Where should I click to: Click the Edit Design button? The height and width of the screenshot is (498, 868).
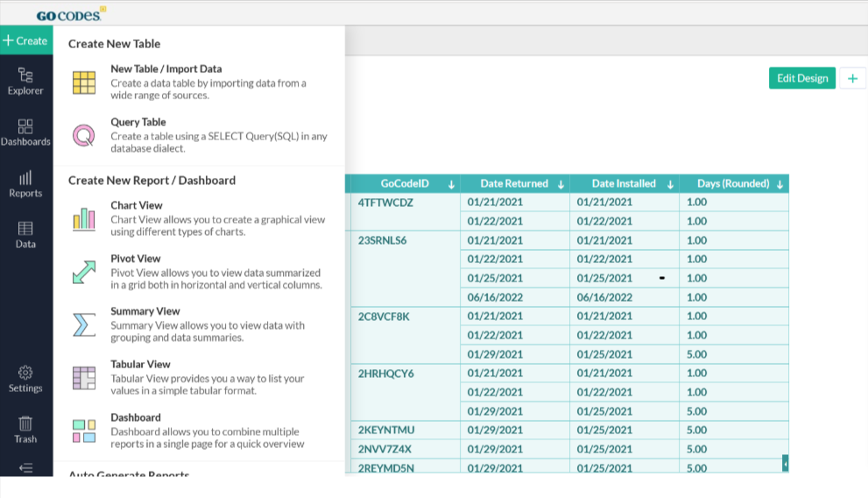(x=802, y=78)
